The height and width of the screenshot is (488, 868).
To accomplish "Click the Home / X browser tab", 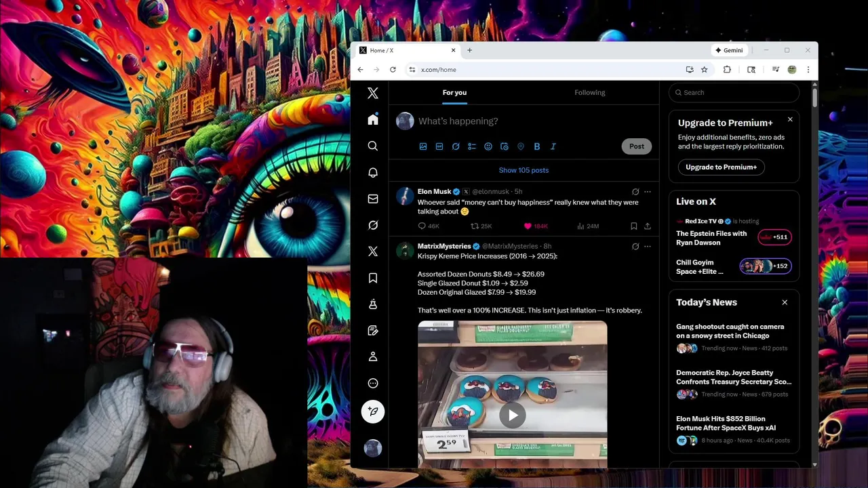I will [407, 50].
